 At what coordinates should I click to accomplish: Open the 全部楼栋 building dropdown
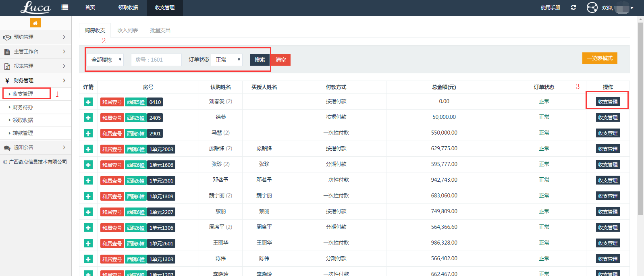106,60
